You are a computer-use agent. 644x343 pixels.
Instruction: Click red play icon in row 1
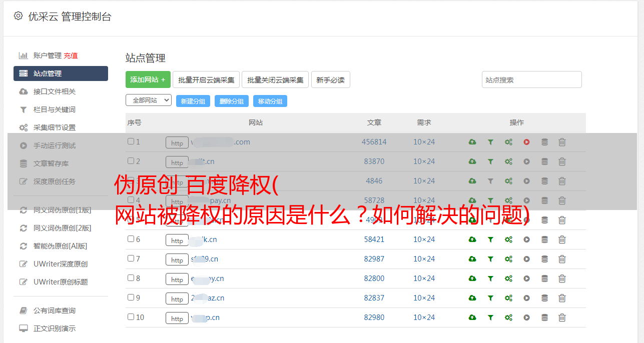[x=526, y=142]
